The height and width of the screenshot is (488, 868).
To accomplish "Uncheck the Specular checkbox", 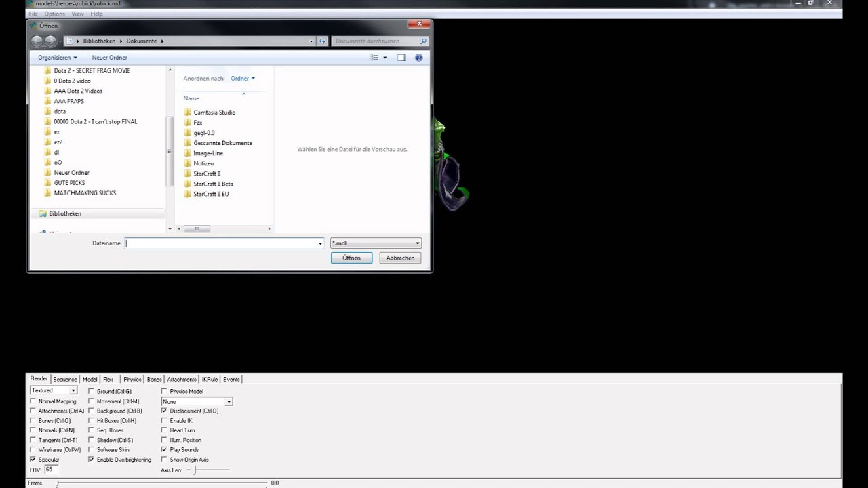I will [x=33, y=460].
